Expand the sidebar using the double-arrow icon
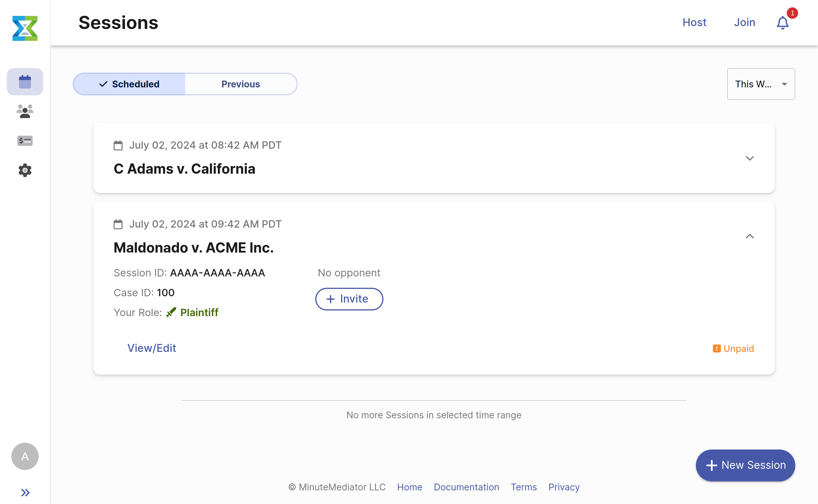Viewport: 818px width, 504px height. (25, 492)
